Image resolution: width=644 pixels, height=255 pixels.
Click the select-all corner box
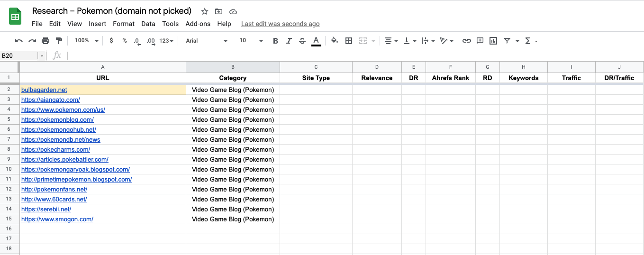[9, 67]
